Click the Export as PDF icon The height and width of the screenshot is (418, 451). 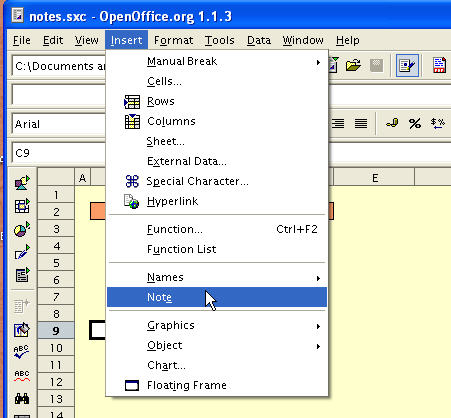click(439, 65)
